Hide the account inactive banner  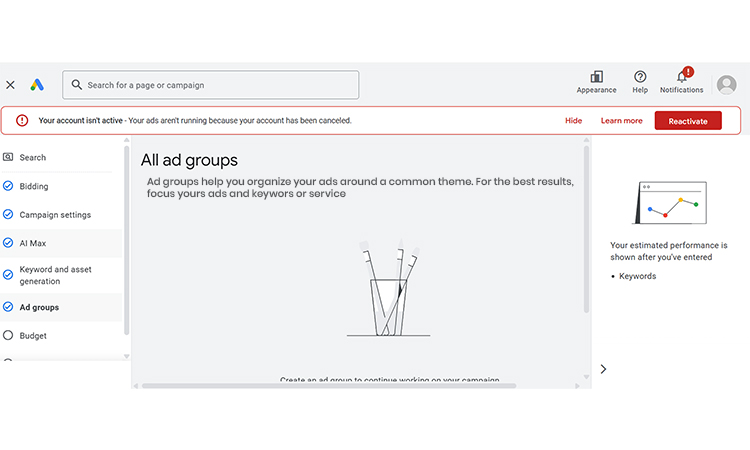[x=574, y=121]
